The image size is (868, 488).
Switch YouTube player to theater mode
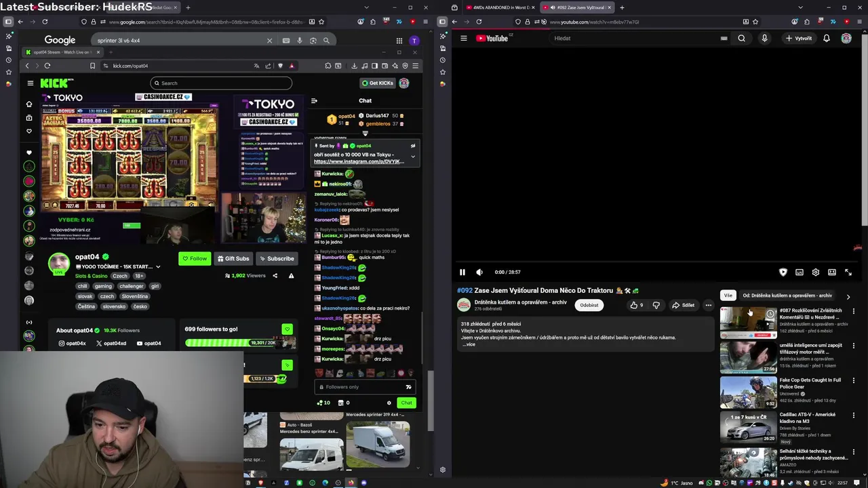[x=832, y=272]
